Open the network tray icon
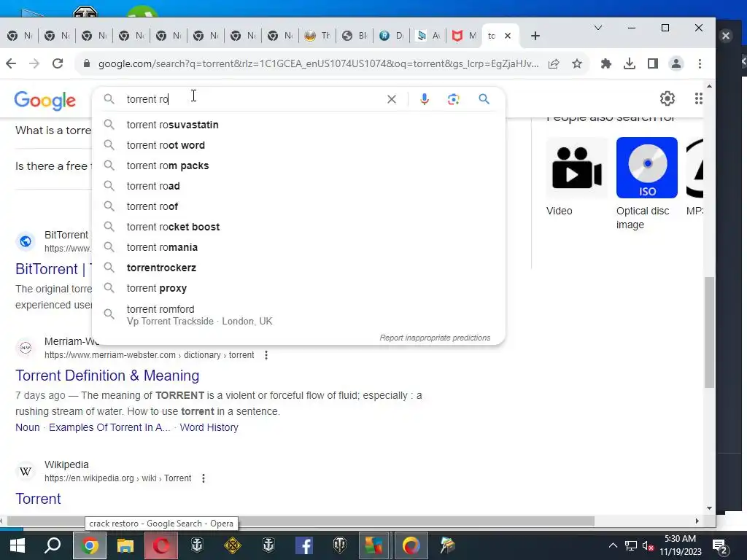Screen dimensions: 747x560 (x=631, y=546)
